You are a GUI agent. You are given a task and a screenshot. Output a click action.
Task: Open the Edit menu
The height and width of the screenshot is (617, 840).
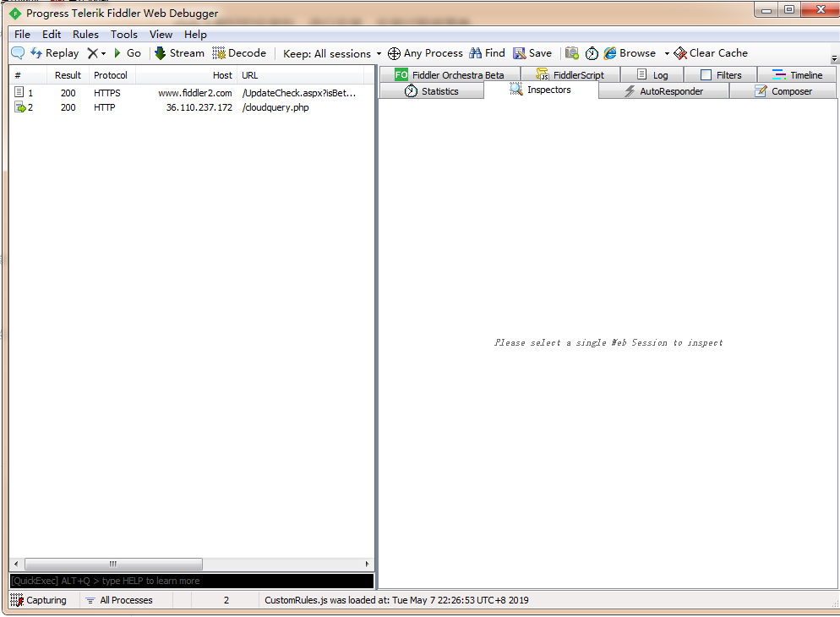(52, 35)
